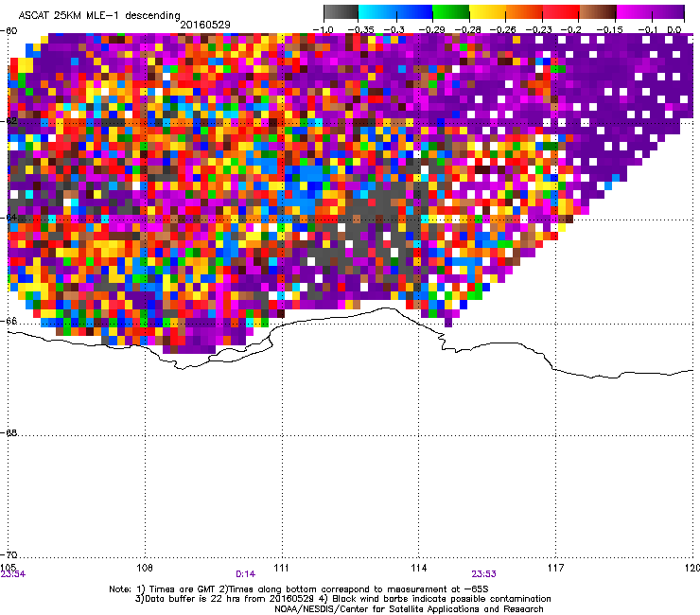Click the red color bar segment
Screen dimensions: 700x615
point(561,12)
